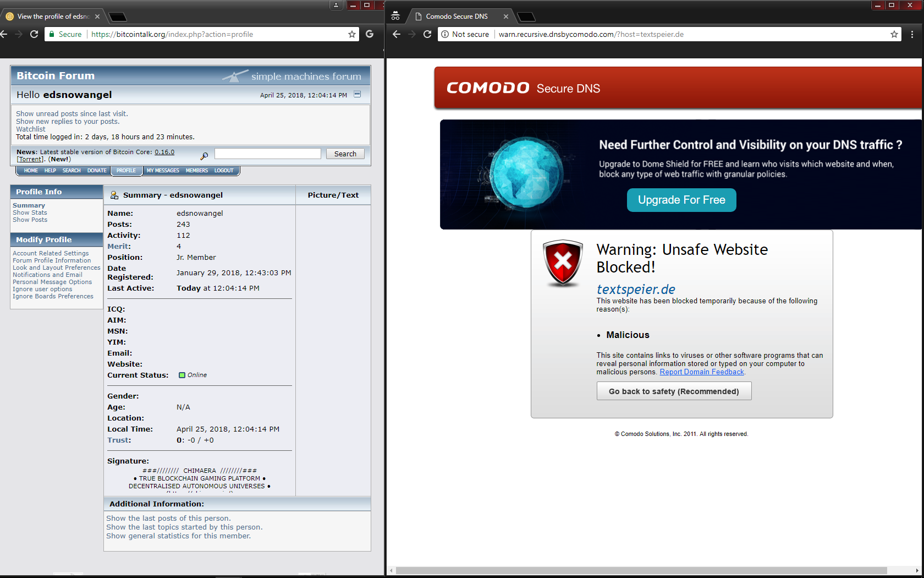Select the PROFILE forum tab

(x=126, y=171)
